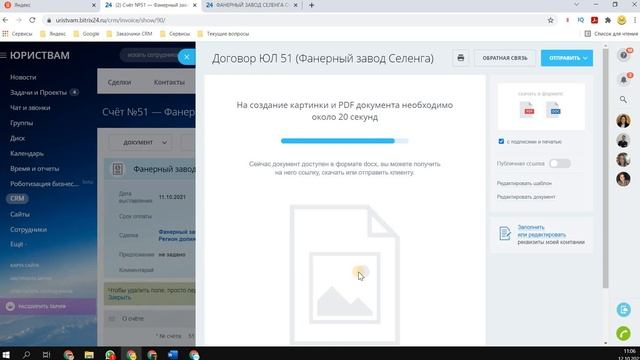Open the my company requisites icon
The width and height of the screenshot is (640, 360).
(505, 233)
